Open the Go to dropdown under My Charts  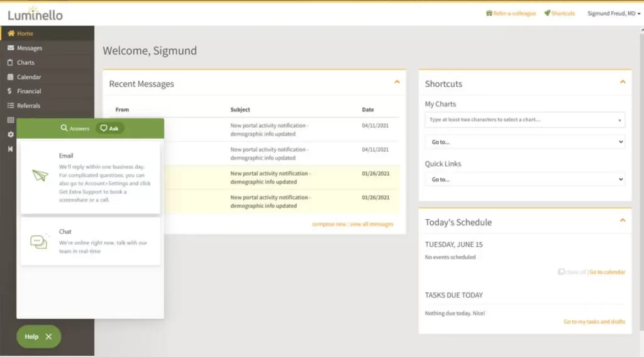tap(525, 142)
